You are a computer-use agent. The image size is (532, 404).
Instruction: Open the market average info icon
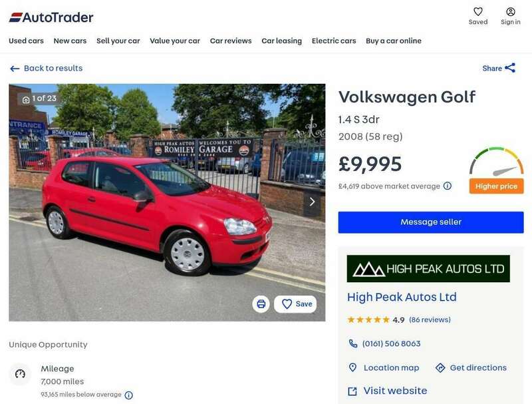coord(448,186)
